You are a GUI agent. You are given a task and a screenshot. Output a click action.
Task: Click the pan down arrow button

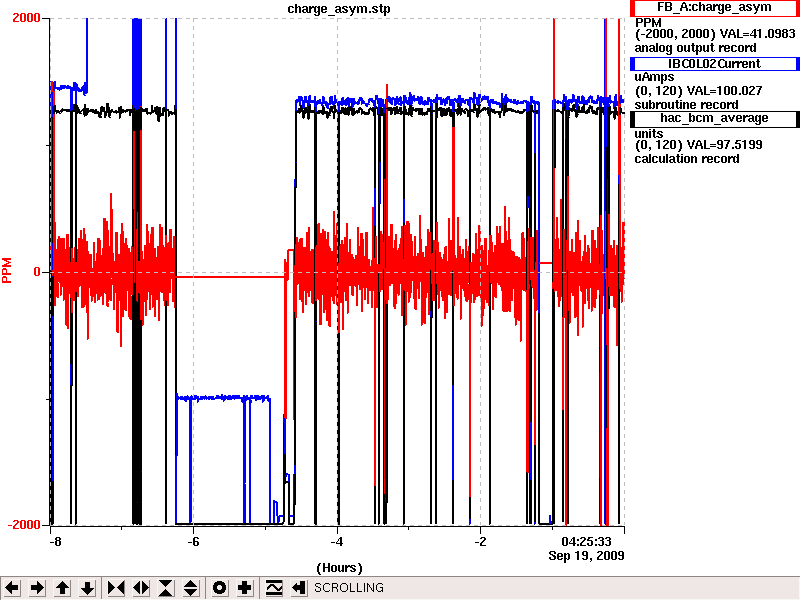(88, 588)
